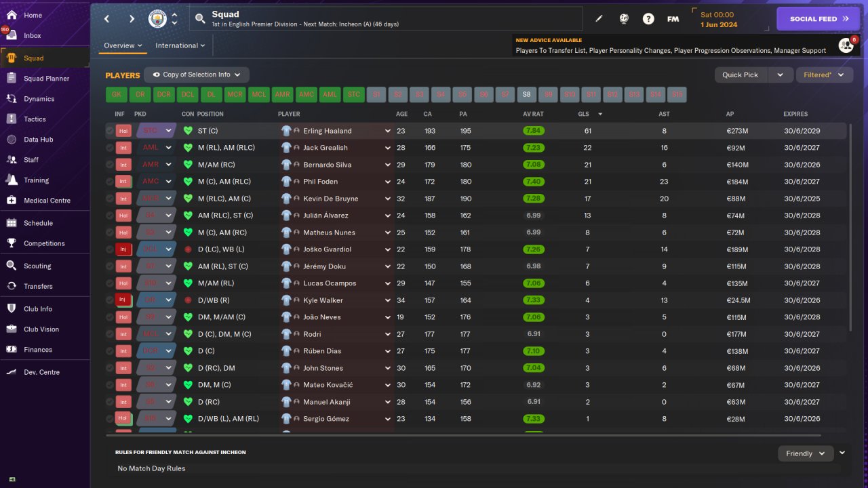Open Jack Grealish's AML picked-position dropdown

pyautogui.click(x=156, y=148)
